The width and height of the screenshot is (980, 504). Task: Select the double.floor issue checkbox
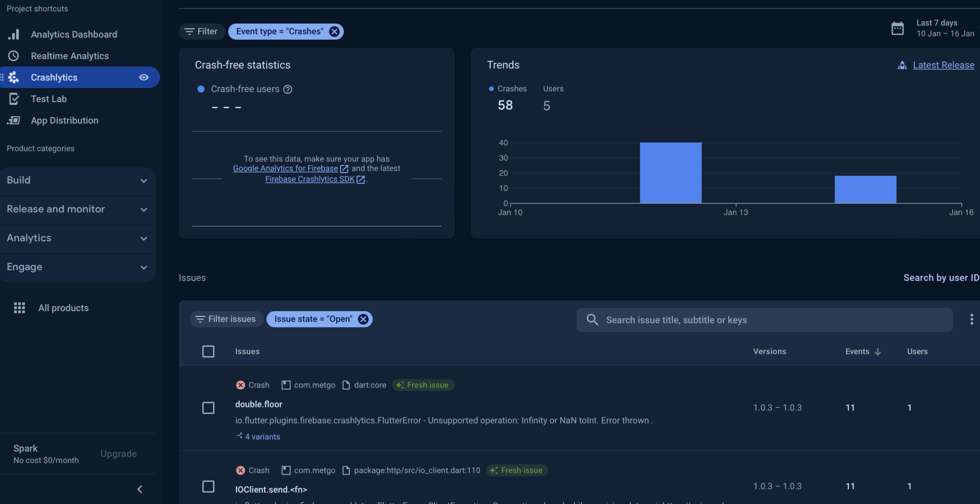208,408
